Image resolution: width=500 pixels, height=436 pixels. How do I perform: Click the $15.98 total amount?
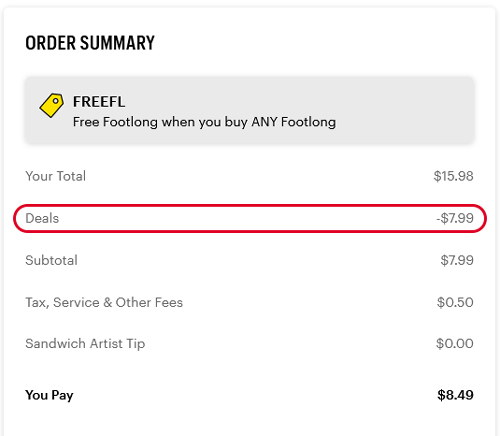click(453, 176)
